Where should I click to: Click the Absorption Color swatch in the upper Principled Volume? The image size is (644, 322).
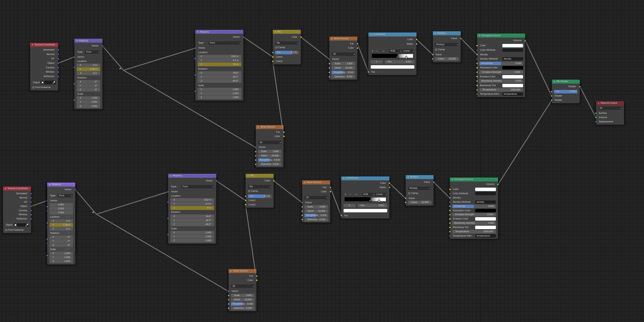tap(512, 68)
